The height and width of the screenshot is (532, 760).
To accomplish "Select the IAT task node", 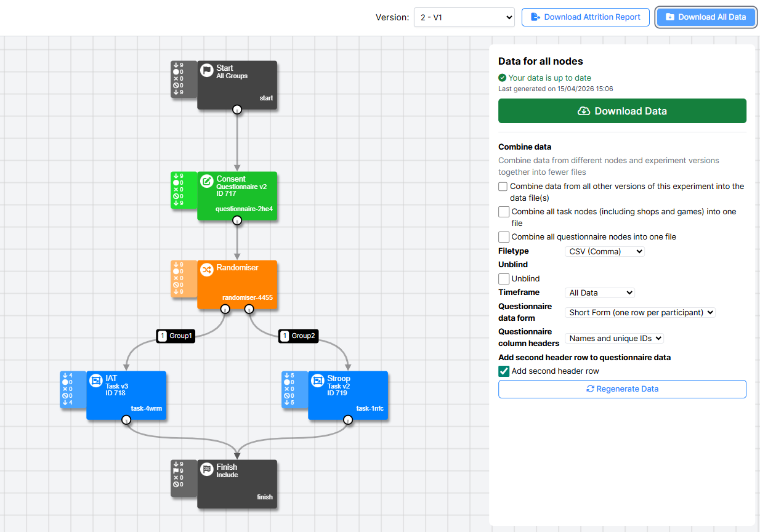I will 126,395.
